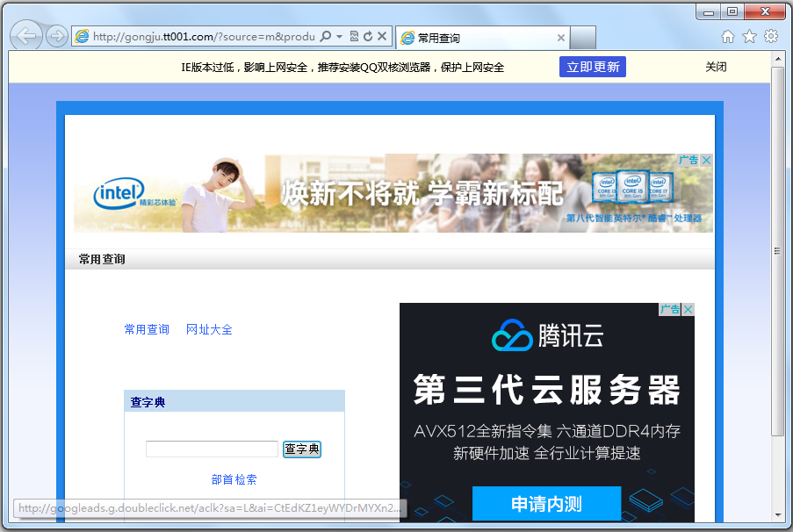Click the Intel logo in banner
This screenshot has height=532, width=793.
[x=119, y=194]
